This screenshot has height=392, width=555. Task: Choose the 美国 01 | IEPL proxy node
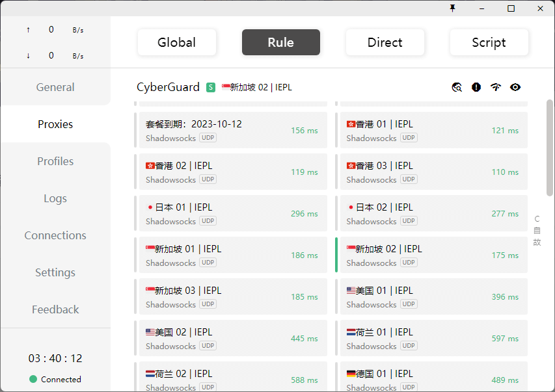[x=432, y=296]
